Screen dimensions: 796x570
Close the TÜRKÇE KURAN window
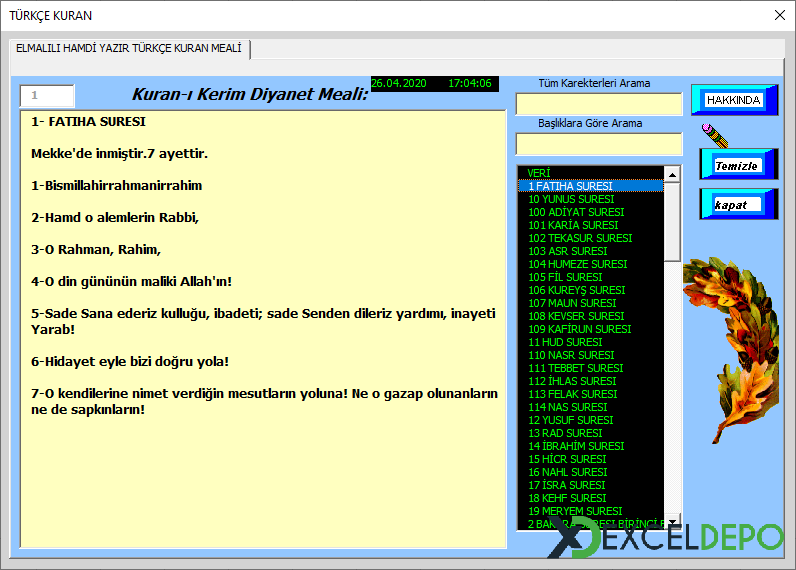click(x=780, y=15)
